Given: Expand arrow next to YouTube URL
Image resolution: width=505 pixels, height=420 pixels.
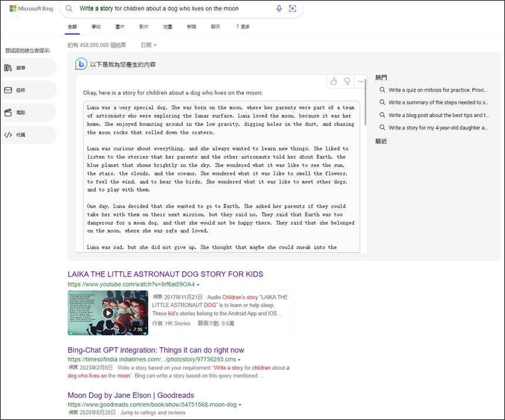Looking at the screenshot, I should (198, 285).
